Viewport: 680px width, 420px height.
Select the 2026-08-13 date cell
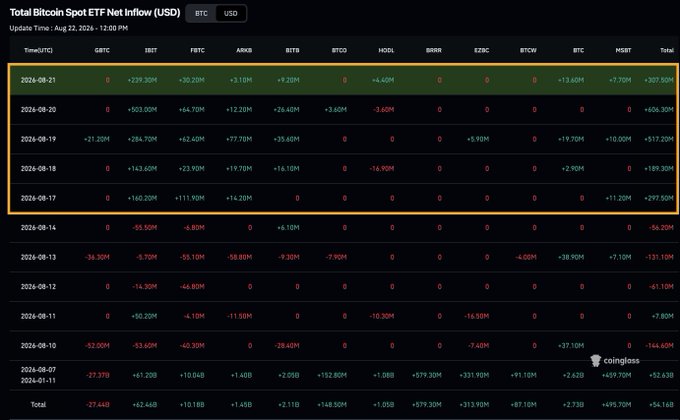click(38, 257)
